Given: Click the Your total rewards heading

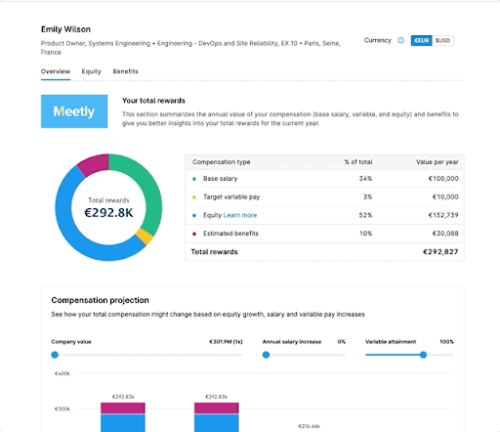Looking at the screenshot, I should pos(154,101).
